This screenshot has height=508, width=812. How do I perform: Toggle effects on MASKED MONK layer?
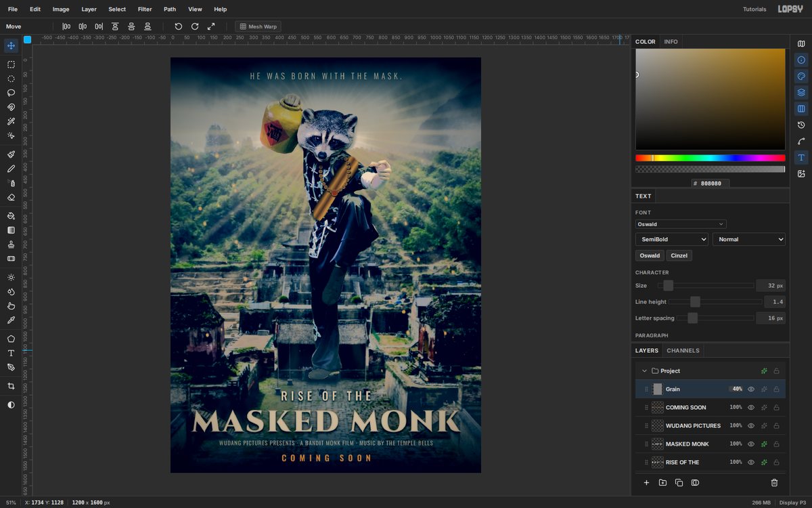point(764,444)
